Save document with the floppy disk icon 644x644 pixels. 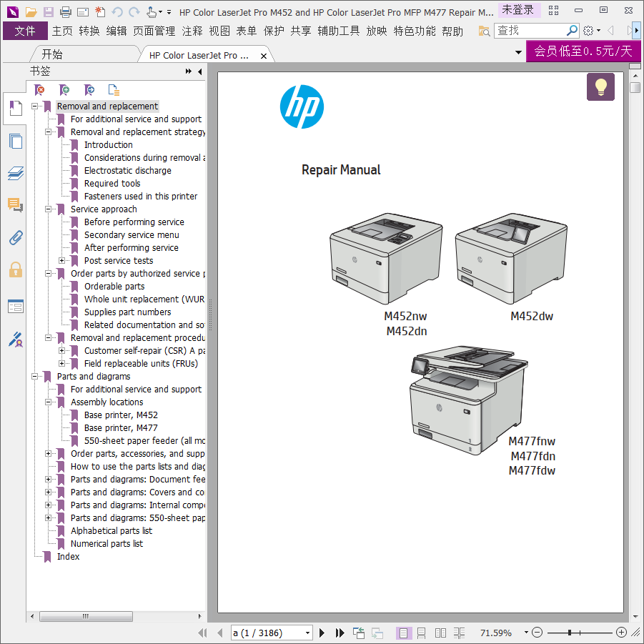(x=49, y=12)
